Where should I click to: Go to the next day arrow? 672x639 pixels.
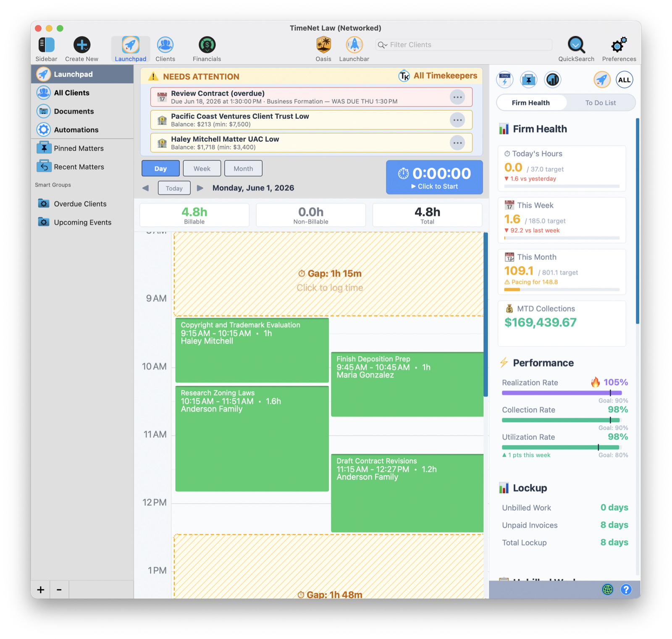200,188
